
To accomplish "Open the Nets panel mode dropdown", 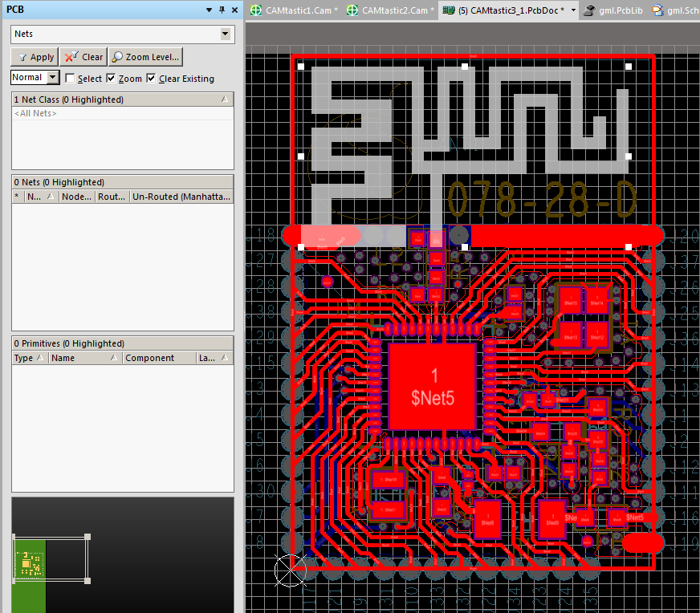I will [225, 34].
